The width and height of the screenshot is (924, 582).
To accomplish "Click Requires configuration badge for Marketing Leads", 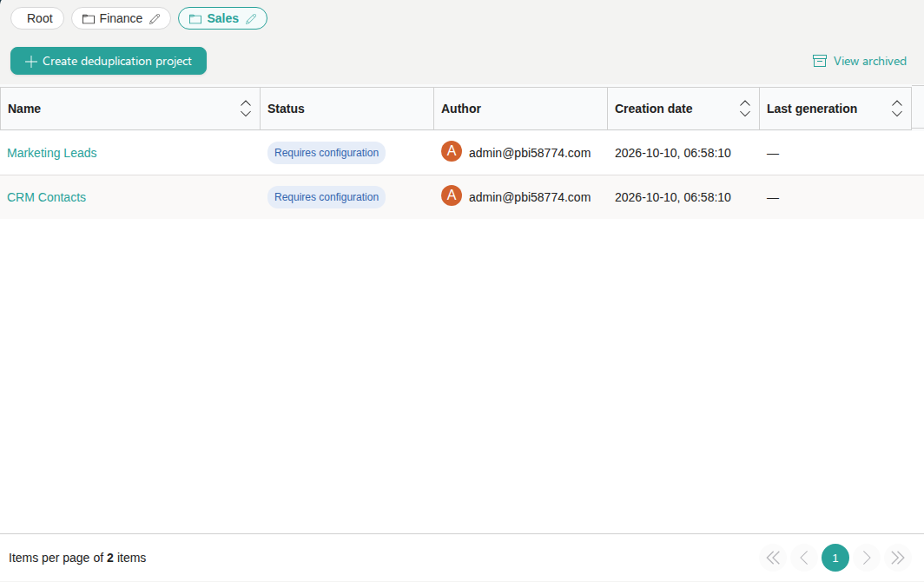I will click(327, 153).
